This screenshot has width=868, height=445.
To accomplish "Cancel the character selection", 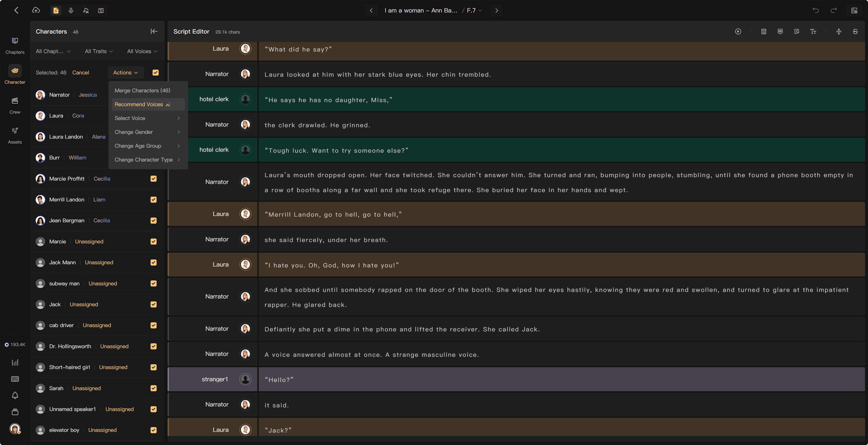I will tap(80, 73).
